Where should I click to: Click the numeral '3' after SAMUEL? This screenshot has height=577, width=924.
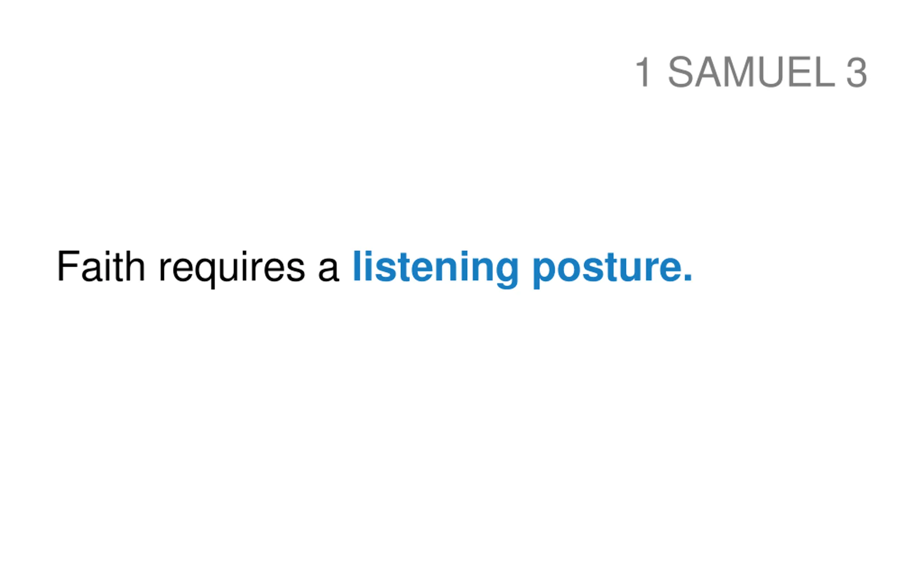tap(857, 72)
